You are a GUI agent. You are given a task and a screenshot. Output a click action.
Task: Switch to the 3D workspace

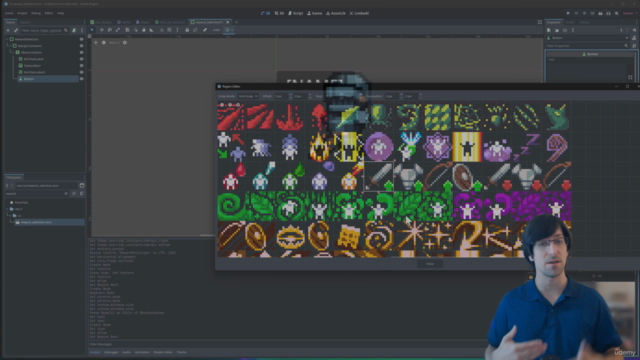[279, 13]
